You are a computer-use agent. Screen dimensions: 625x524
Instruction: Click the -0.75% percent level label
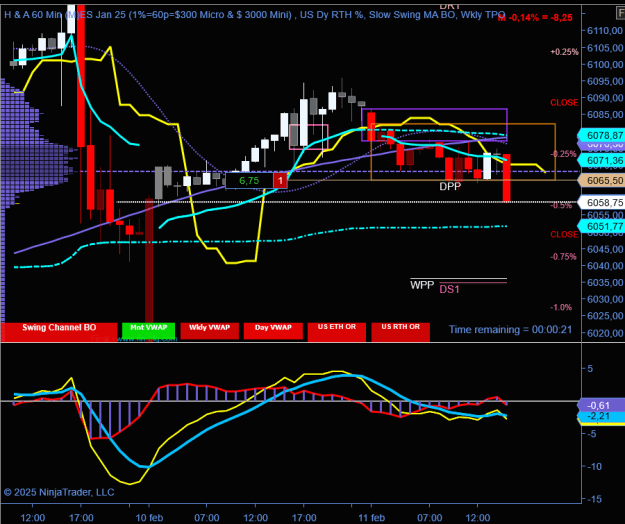coord(564,257)
